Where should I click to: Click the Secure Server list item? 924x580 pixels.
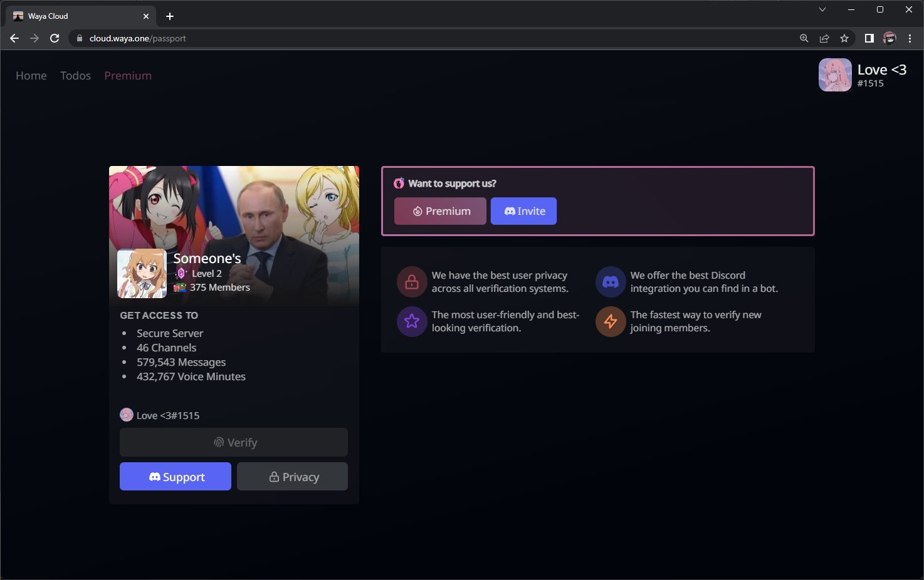pos(170,333)
